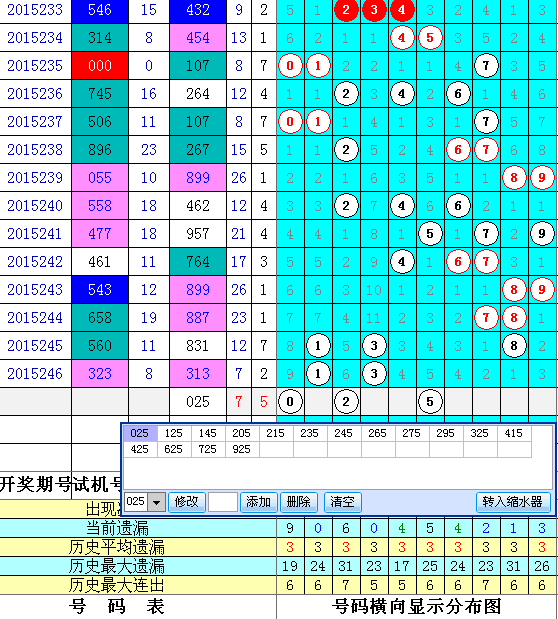Toggle circled 0 in prediction row
The height and width of the screenshot is (619, 558).
tap(290, 401)
